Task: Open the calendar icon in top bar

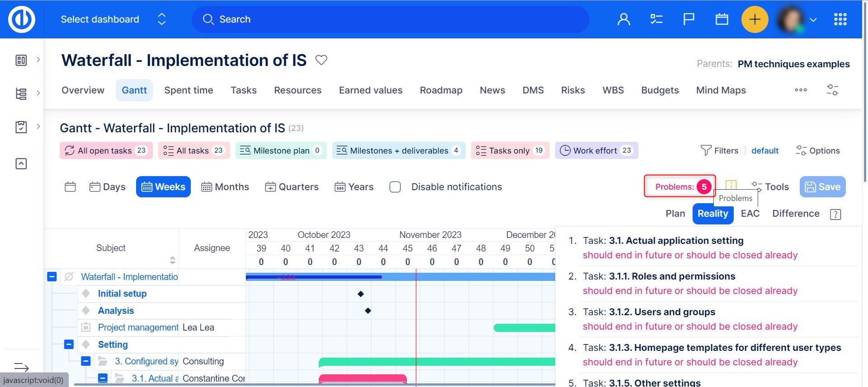Action: (x=722, y=19)
